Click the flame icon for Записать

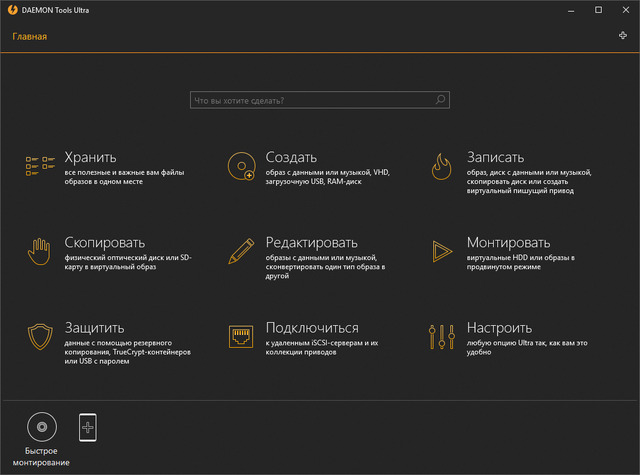pyautogui.click(x=442, y=166)
